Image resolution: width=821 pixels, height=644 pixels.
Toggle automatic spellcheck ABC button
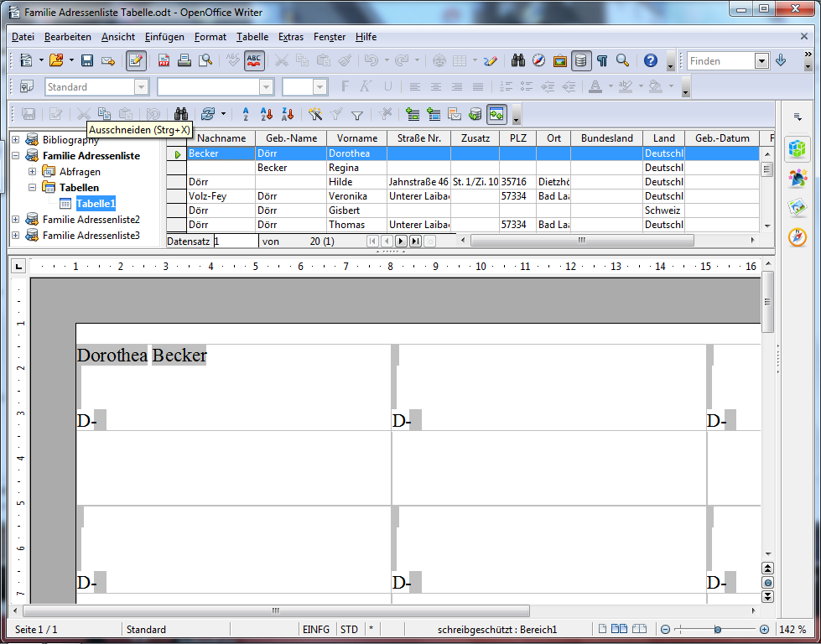tap(255, 60)
